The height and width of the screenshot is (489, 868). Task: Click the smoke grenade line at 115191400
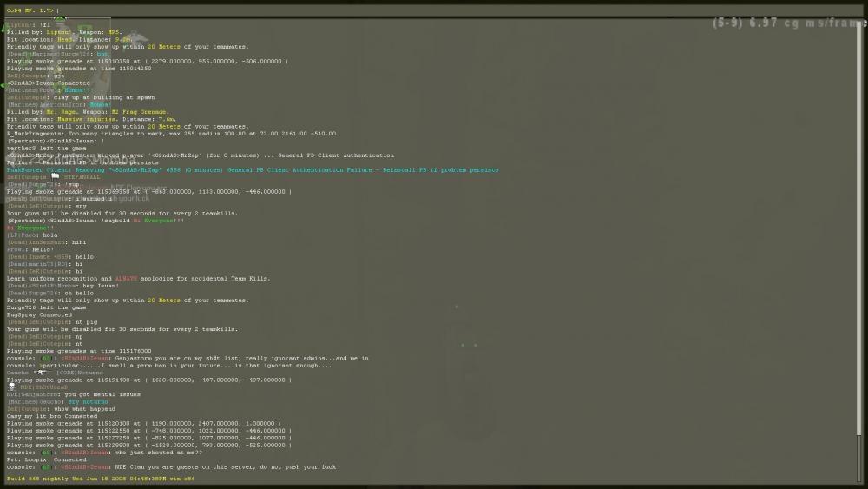point(149,380)
